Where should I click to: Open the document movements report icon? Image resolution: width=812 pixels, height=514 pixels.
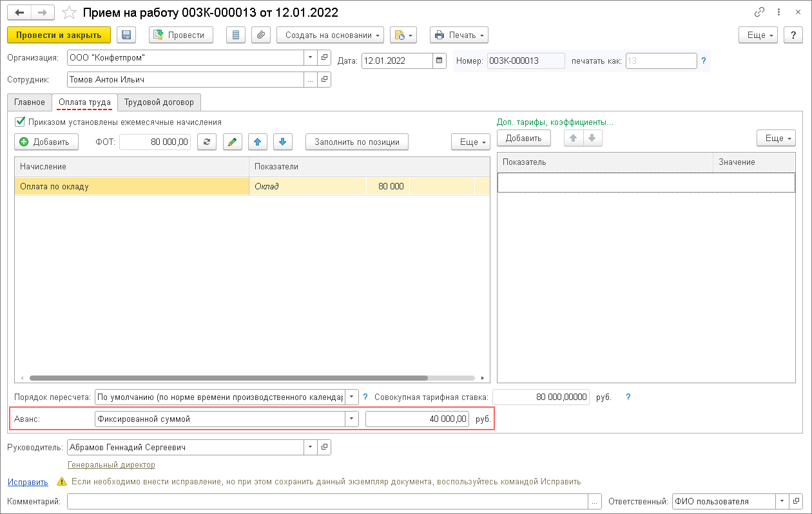click(236, 35)
